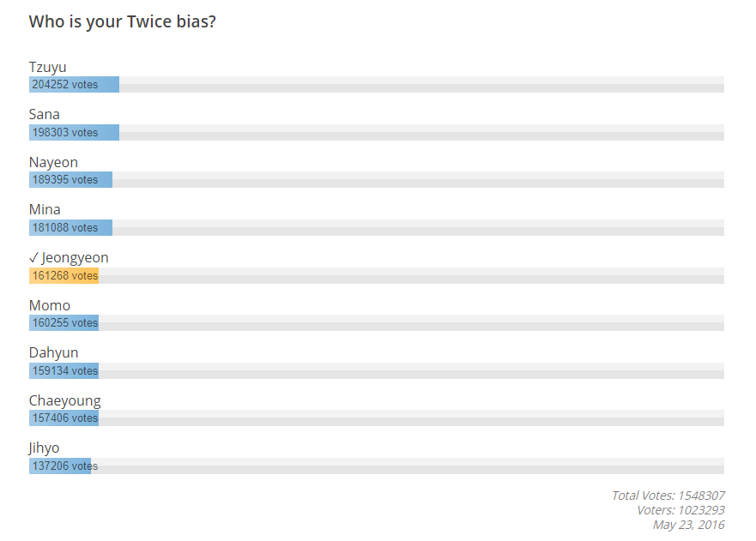Image resolution: width=756 pixels, height=541 pixels.
Task: Click the Nayeon option name
Action: [x=53, y=163]
